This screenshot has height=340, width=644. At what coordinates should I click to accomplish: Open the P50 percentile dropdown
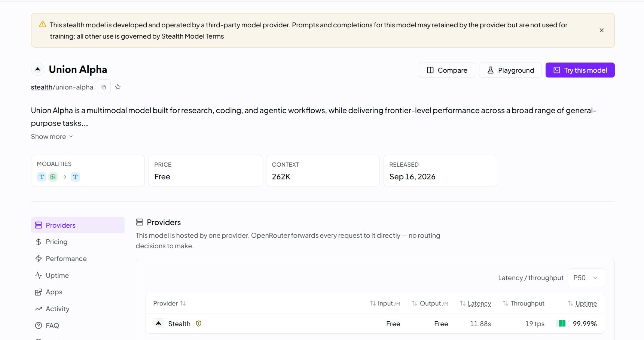(x=586, y=278)
